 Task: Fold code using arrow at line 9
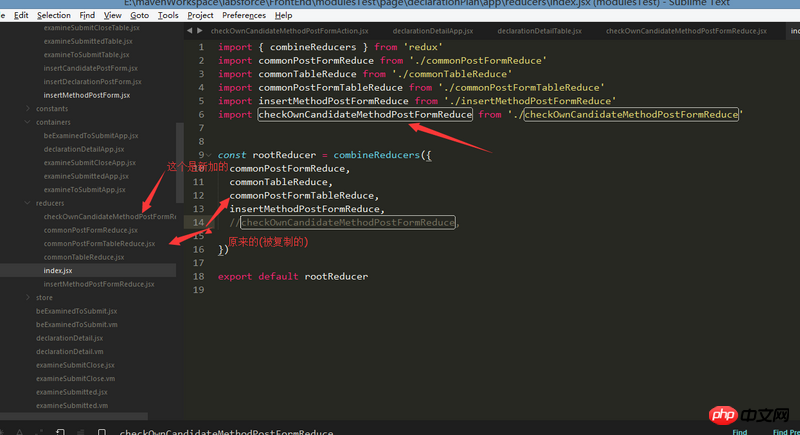pyautogui.click(x=208, y=155)
